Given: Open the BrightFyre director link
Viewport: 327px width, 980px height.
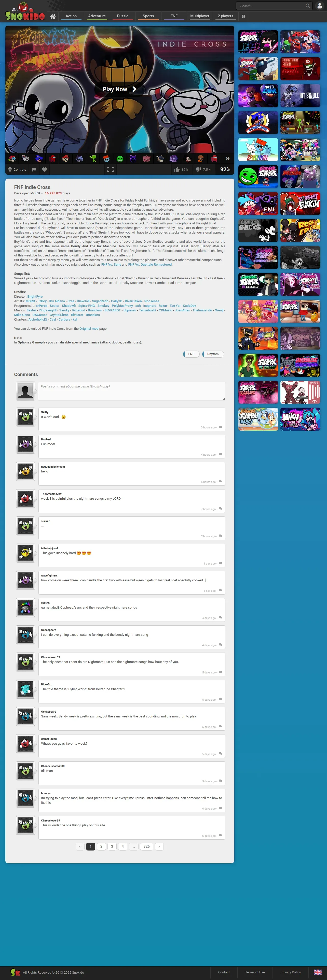Looking at the screenshot, I should [35, 297].
